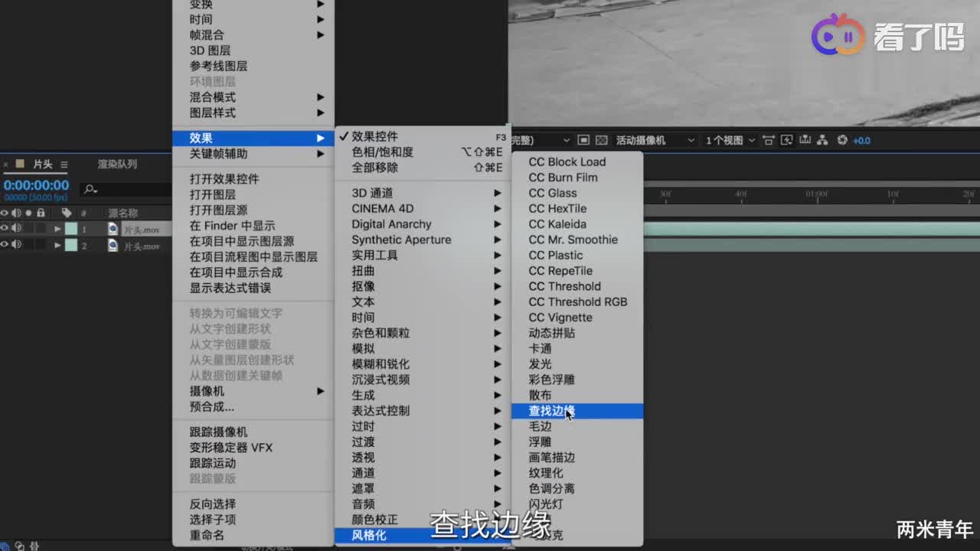
Task: Click the label tag icon in timeline header
Action: (67, 211)
